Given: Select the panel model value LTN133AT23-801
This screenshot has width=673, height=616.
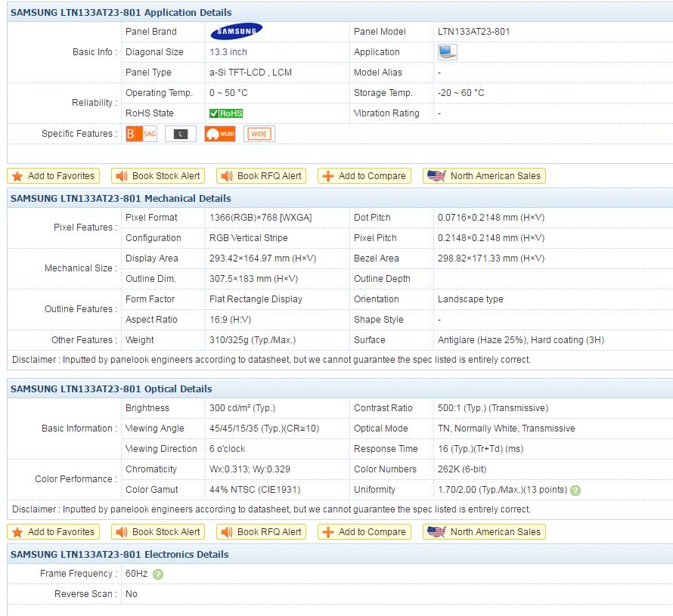Looking at the screenshot, I should [473, 31].
